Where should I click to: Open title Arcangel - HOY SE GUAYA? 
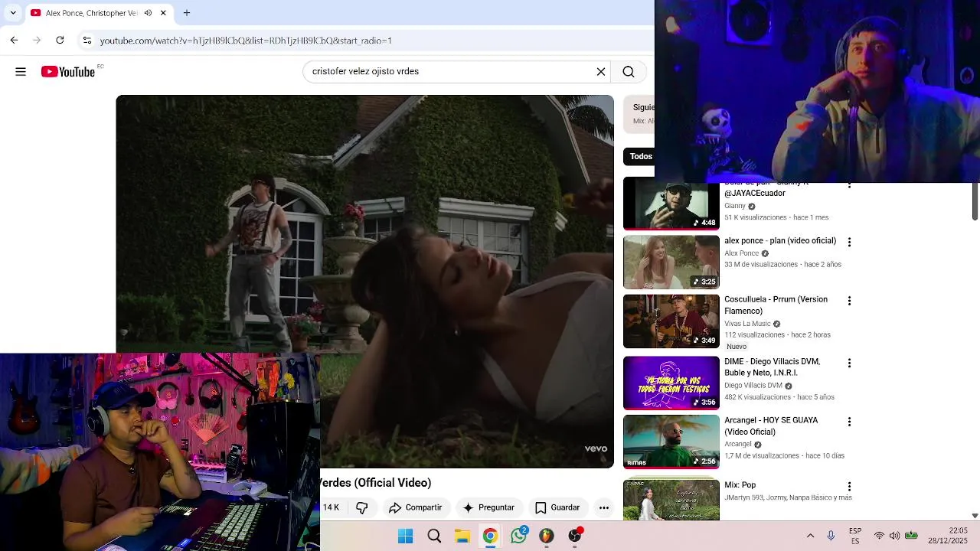click(x=771, y=426)
